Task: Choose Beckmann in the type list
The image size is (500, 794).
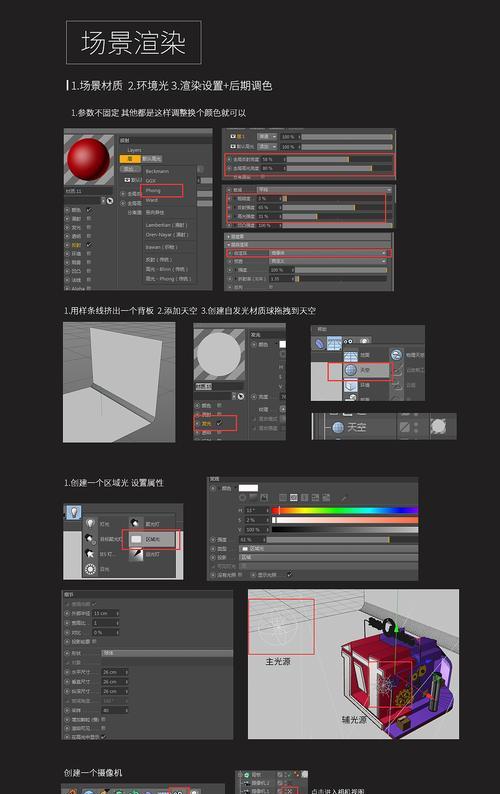Action: [x=157, y=171]
